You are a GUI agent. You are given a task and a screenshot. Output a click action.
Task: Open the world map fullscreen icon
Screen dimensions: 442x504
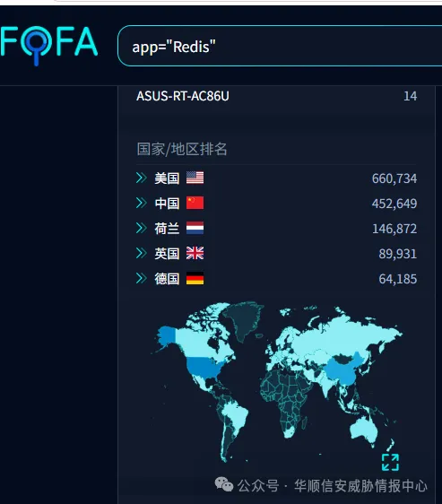pyautogui.click(x=390, y=462)
